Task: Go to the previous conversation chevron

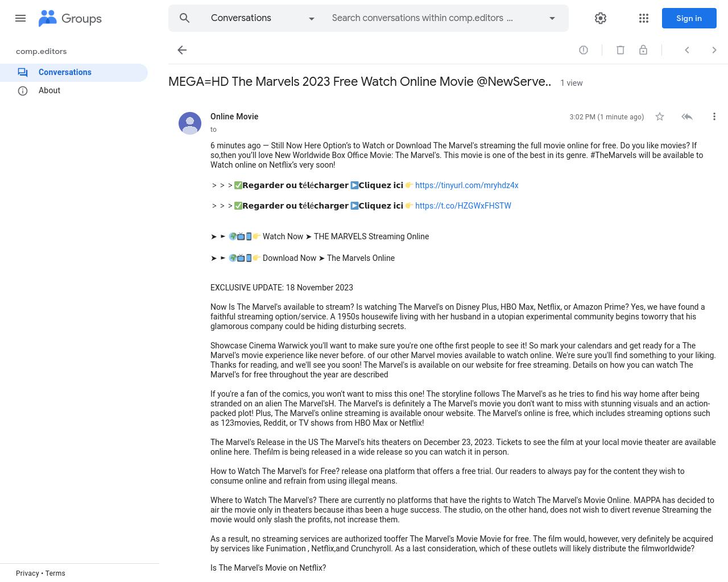Action: [x=687, y=50]
